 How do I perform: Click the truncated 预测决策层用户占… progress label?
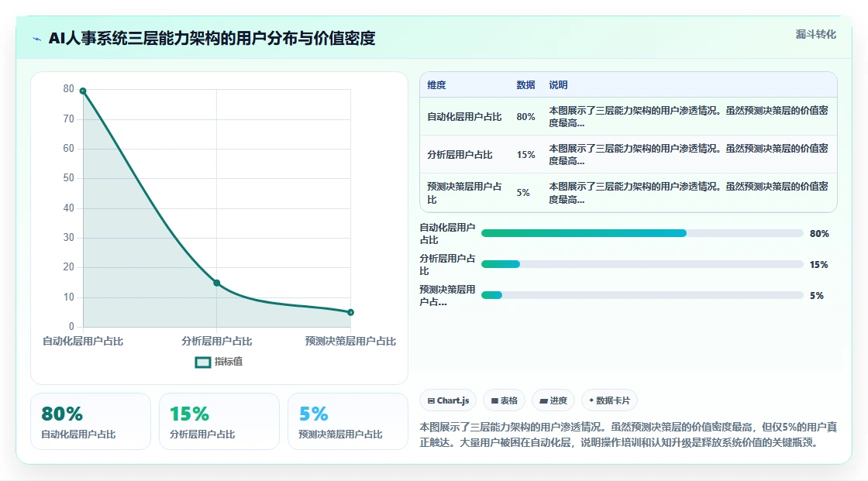[x=447, y=296]
